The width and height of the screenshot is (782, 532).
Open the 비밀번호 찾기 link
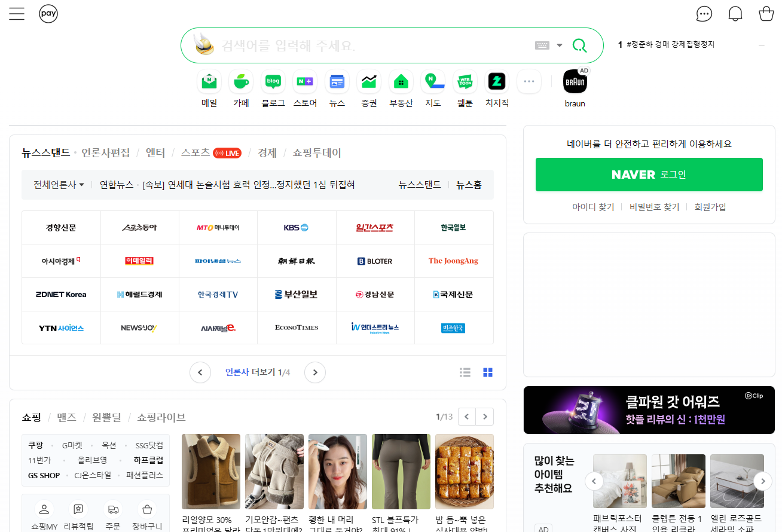pyautogui.click(x=654, y=207)
